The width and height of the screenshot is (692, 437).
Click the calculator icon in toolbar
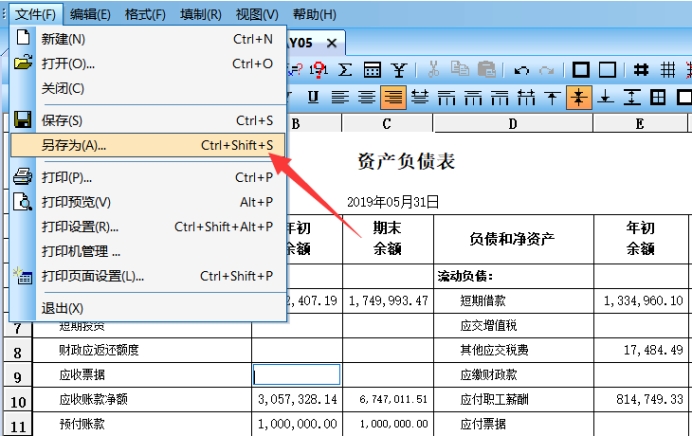372,70
